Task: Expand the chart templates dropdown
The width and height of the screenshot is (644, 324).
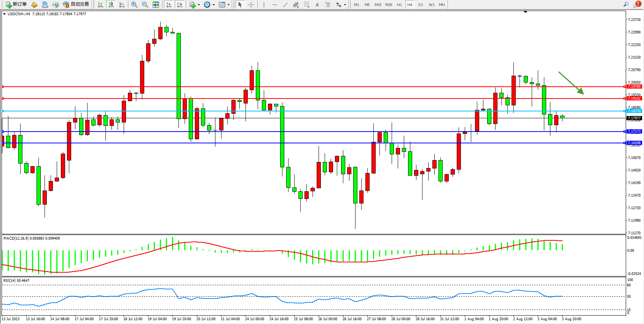Action: coord(228,5)
